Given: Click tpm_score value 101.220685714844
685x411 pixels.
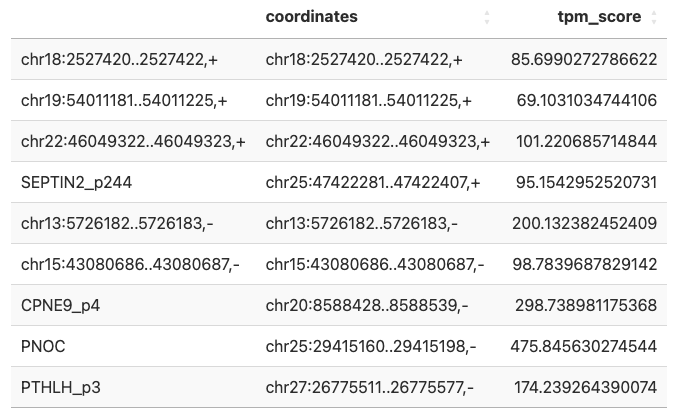Looking at the screenshot, I should (584, 141).
